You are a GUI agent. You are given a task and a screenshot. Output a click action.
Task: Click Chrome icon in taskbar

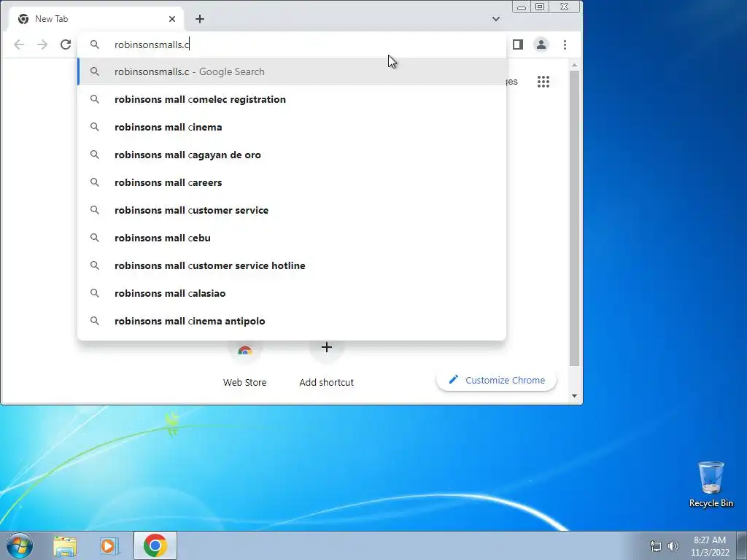click(x=155, y=545)
